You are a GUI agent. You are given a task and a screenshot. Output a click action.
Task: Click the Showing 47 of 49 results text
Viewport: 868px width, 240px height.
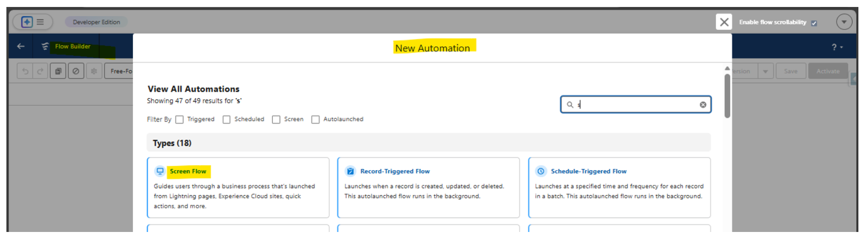point(194,101)
